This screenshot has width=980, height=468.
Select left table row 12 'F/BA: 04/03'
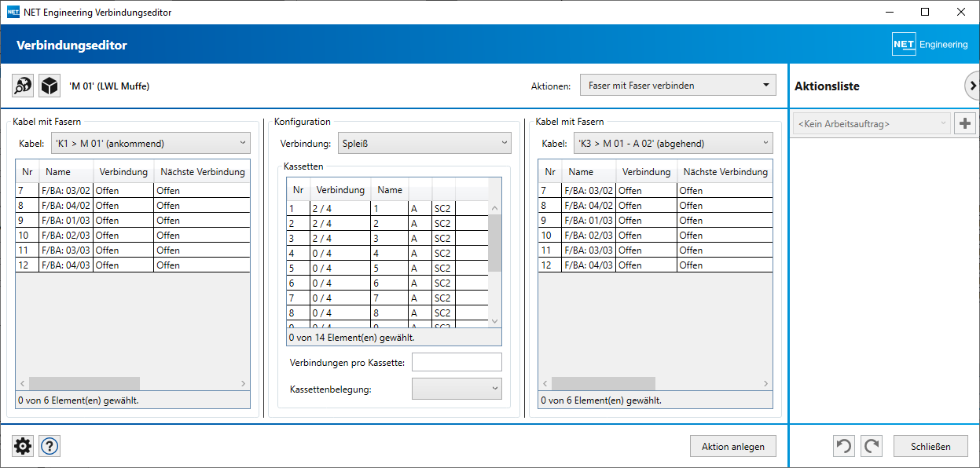[133, 265]
